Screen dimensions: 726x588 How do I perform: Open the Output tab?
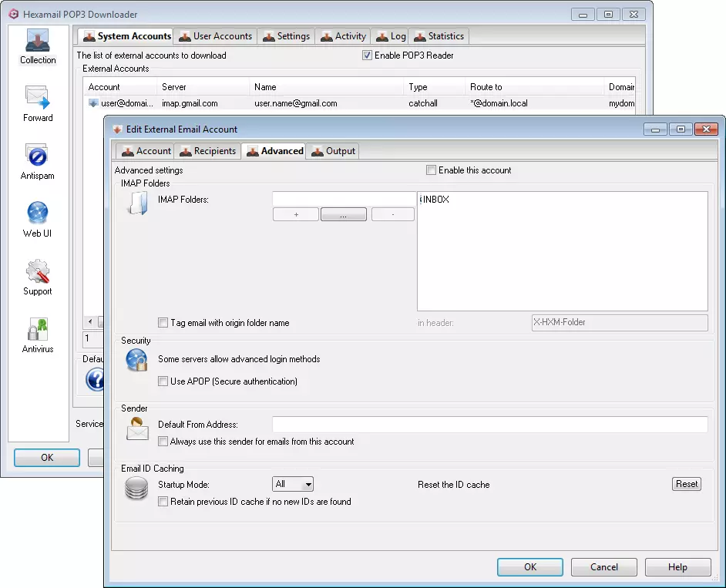pos(333,151)
